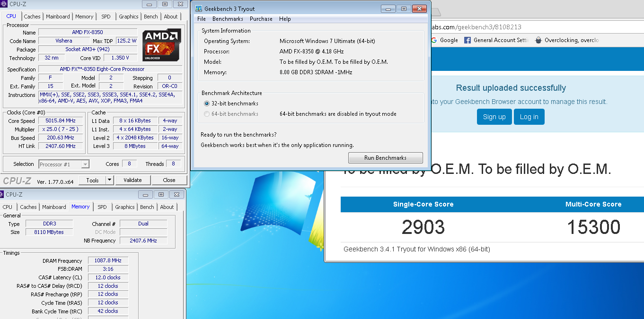Click the Revision value OR-C0
The width and height of the screenshot is (644, 319).
click(x=169, y=86)
